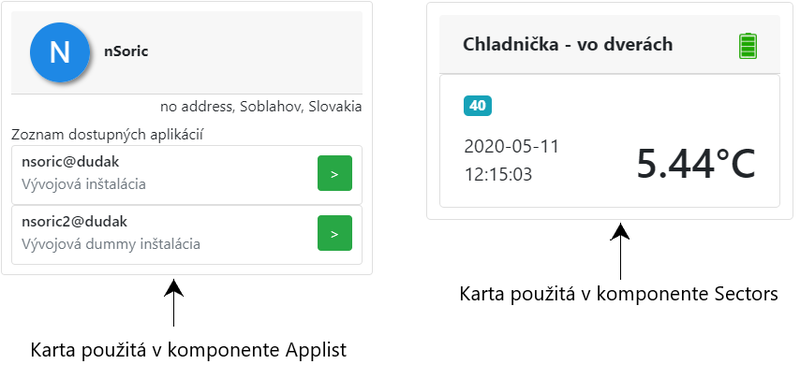800x379 pixels.
Task: Click the blue N avatar circle
Action: click(x=60, y=52)
